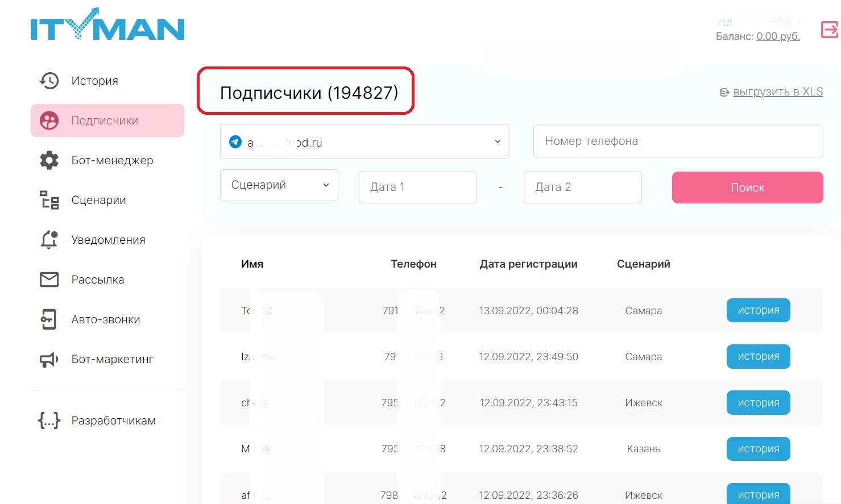Viewport: 841px width, 504px height.
Task: Click the export icon beside выгрузить в XLS
Action: pyautogui.click(x=724, y=92)
